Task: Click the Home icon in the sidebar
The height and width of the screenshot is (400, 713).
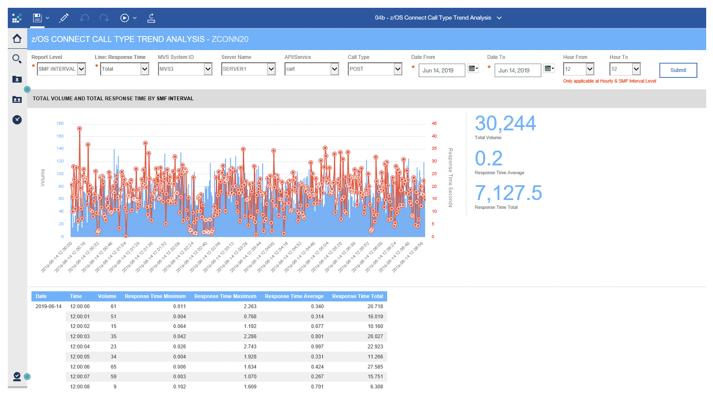Action: pos(17,39)
